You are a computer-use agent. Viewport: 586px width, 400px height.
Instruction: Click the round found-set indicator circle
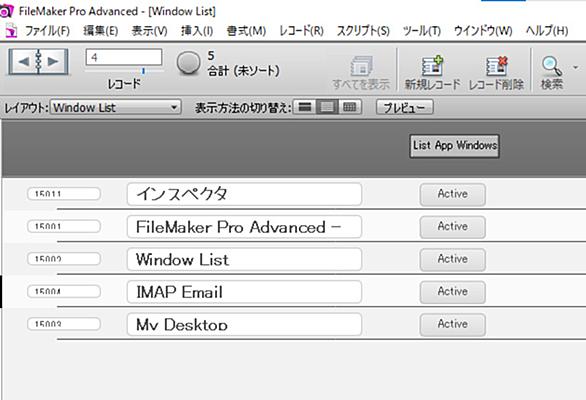click(x=188, y=63)
